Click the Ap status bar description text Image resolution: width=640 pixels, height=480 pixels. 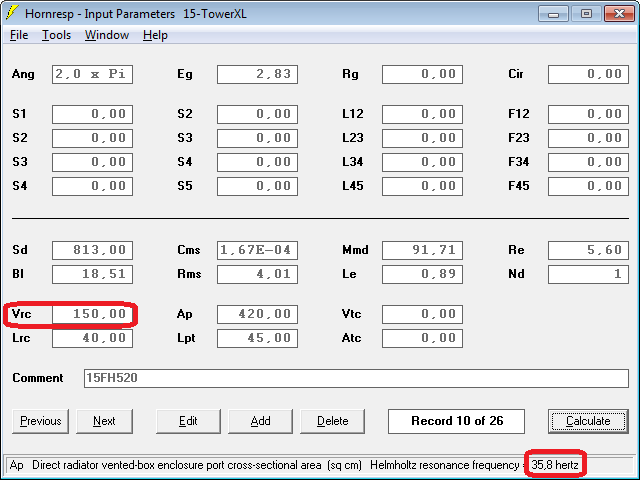tap(186, 465)
